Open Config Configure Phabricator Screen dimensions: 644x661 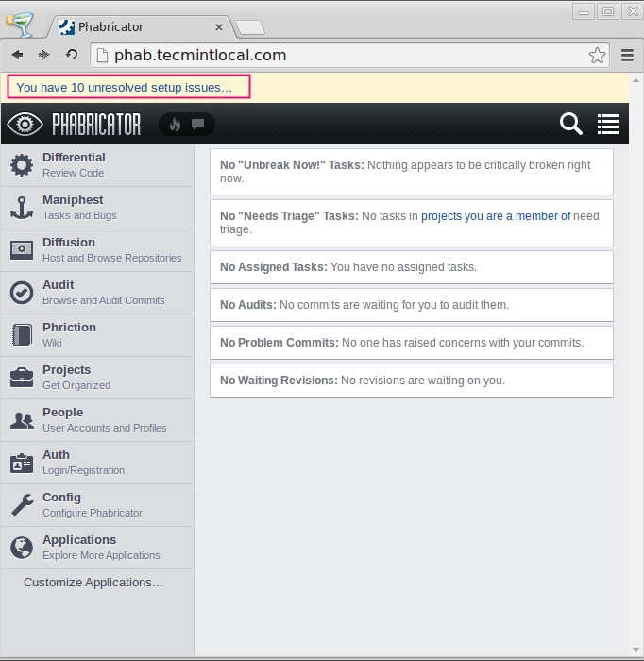coord(97,505)
